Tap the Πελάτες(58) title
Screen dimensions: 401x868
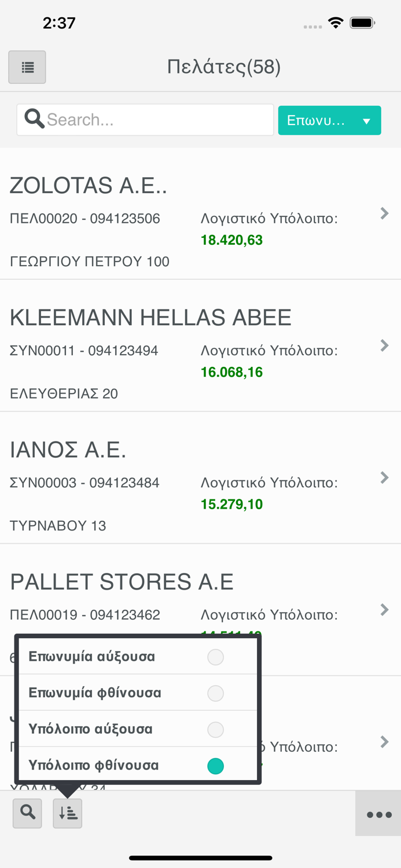click(224, 67)
